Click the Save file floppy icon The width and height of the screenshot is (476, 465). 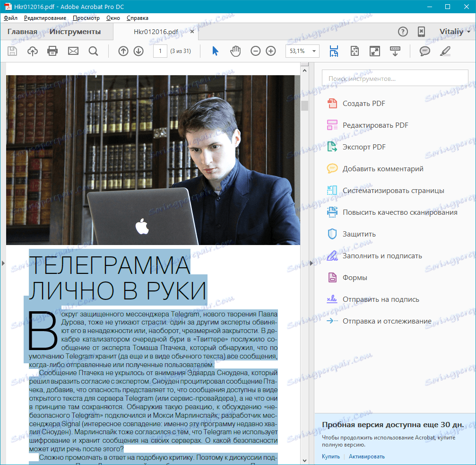12,51
